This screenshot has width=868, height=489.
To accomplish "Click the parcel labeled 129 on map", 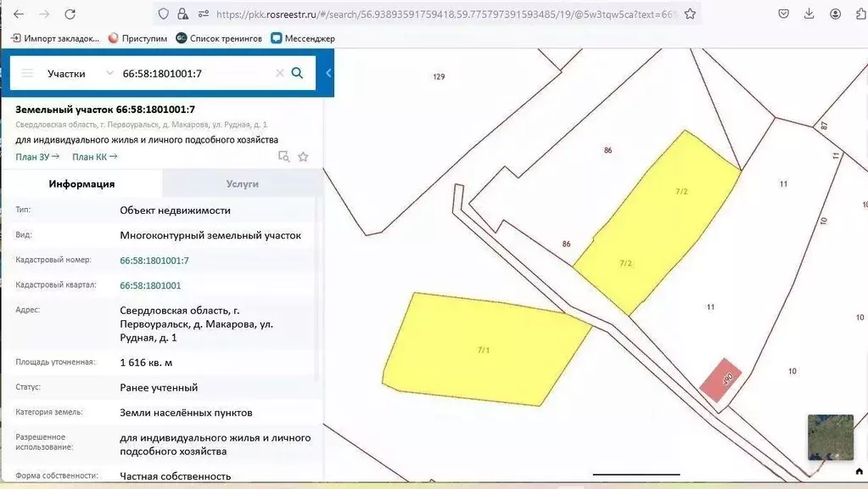I will [439, 76].
